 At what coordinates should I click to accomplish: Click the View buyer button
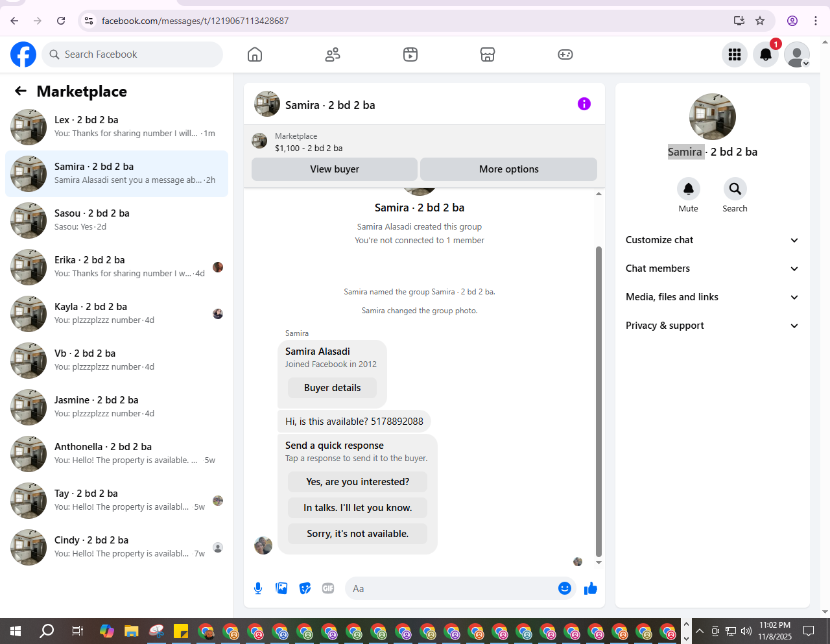pyautogui.click(x=335, y=169)
